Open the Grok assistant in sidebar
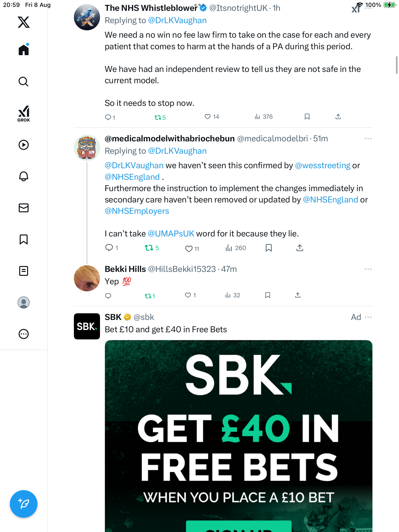 (x=24, y=113)
